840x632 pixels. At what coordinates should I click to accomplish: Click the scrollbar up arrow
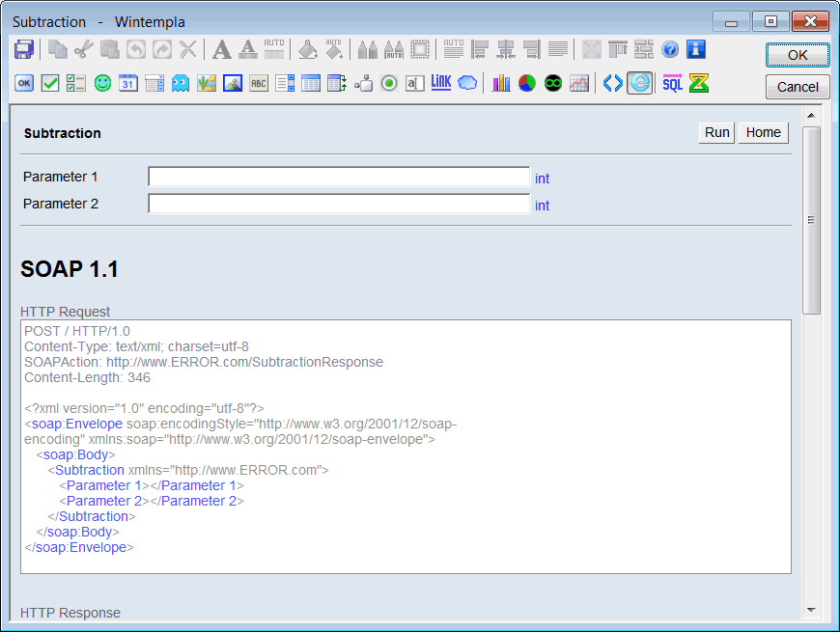point(811,116)
